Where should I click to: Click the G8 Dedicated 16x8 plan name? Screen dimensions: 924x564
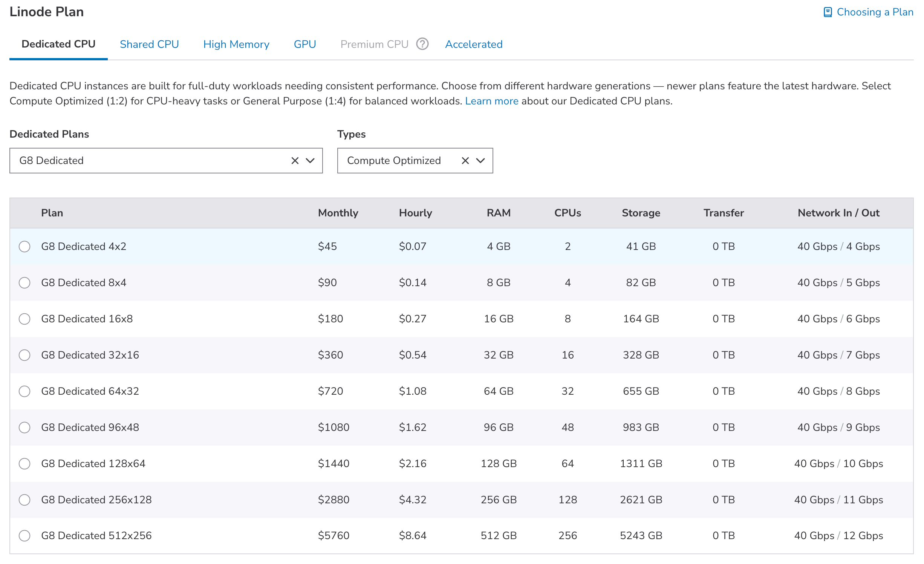pyautogui.click(x=87, y=319)
